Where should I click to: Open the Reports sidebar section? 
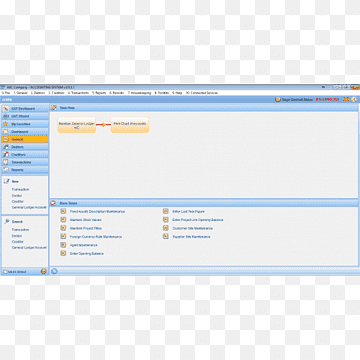(x=25, y=170)
